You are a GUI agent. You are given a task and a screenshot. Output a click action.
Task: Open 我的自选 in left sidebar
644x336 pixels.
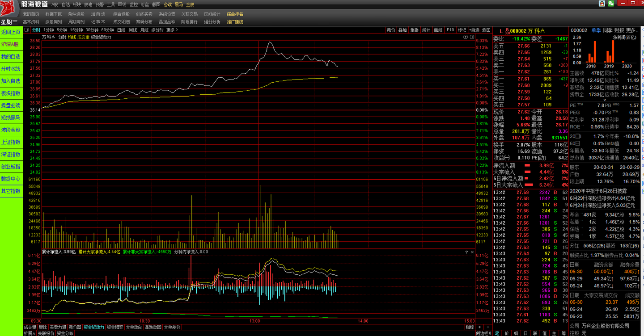(x=11, y=57)
